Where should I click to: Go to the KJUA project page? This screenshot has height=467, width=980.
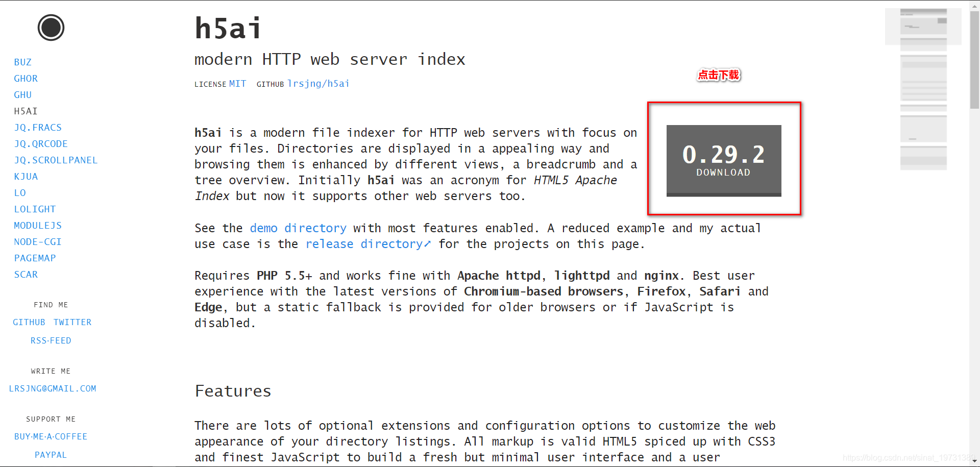[26, 177]
